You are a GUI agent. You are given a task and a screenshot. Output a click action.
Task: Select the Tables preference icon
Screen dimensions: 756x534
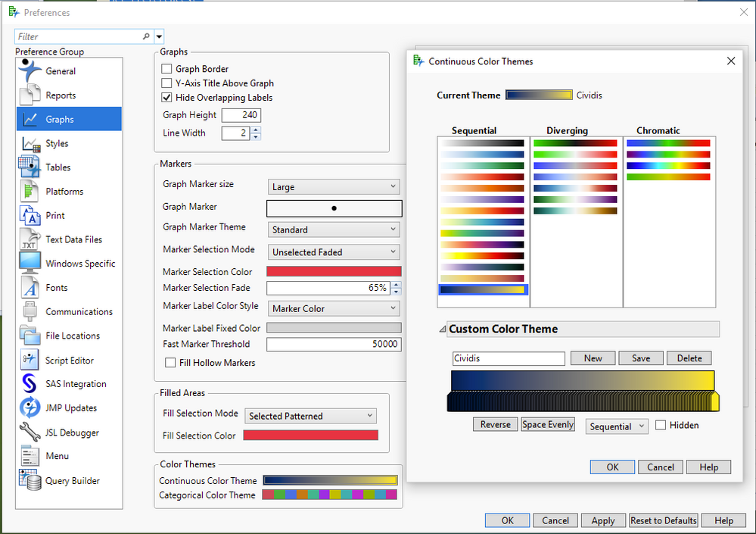[30, 167]
